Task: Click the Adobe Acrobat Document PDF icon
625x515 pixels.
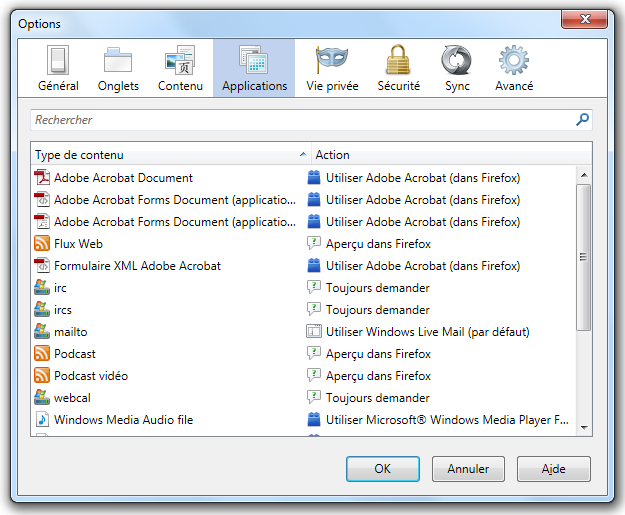Action: [42, 177]
